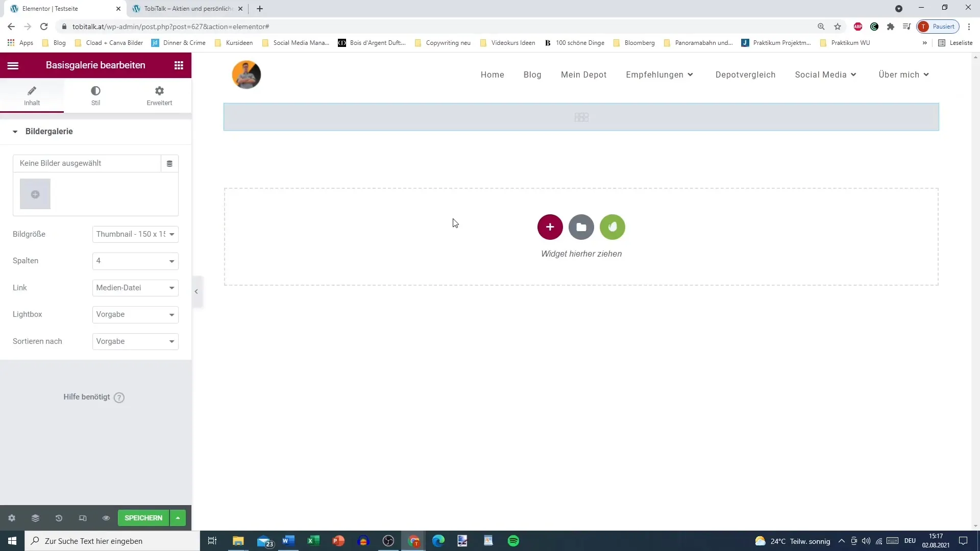
Task: Select the empty gallery widget placeholder
Action: pyautogui.click(x=581, y=117)
